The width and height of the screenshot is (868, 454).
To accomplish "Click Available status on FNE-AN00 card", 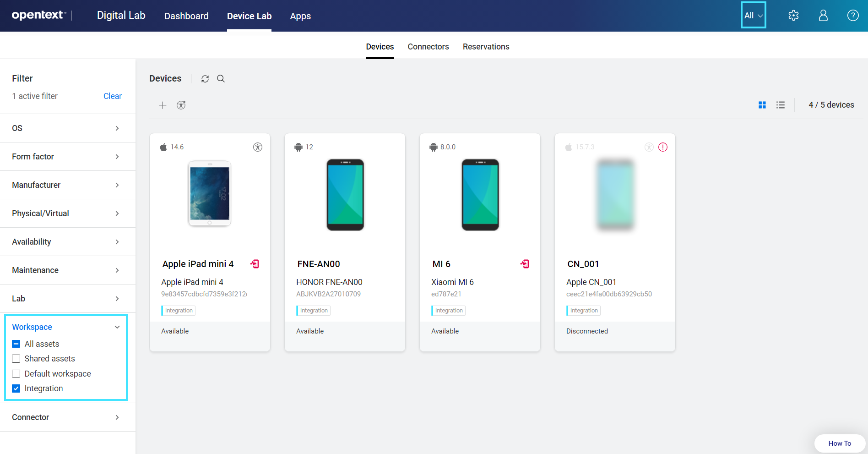I will coord(310,331).
